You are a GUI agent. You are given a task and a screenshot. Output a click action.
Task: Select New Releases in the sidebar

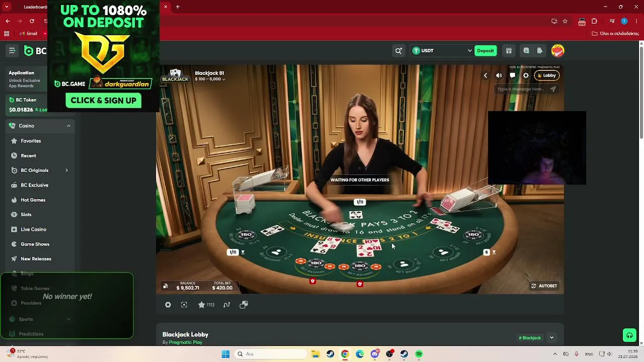[x=36, y=259]
